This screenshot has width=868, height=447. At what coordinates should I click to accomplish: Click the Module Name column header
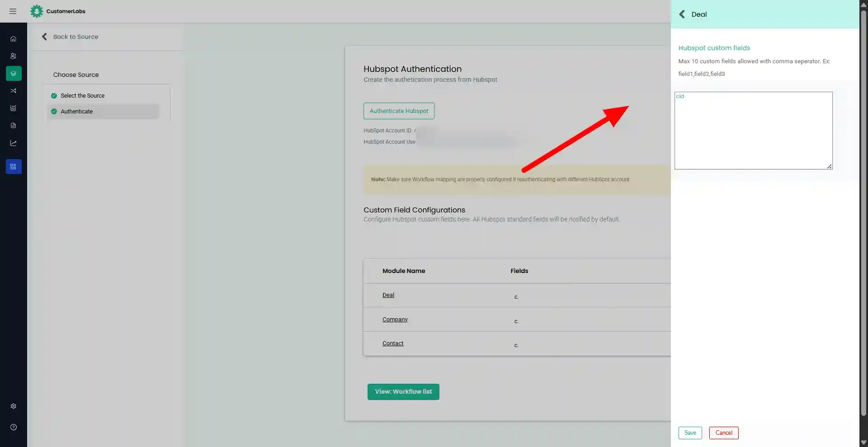404,271
